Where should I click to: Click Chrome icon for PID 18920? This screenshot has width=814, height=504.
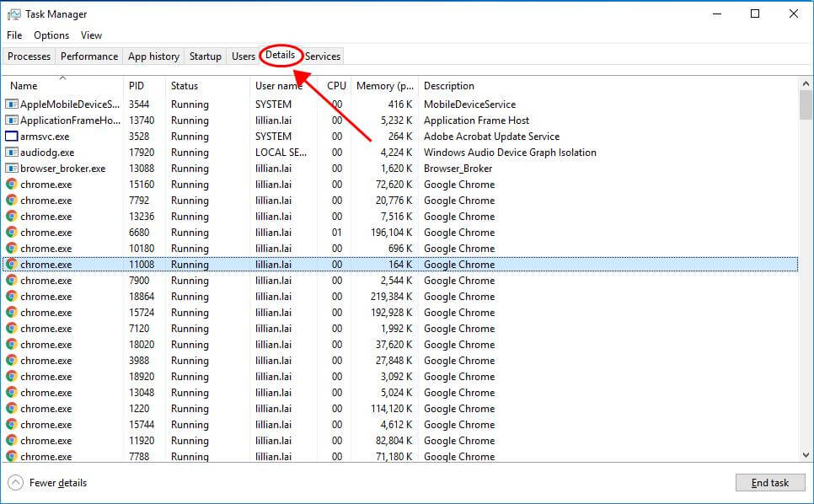pyautogui.click(x=12, y=376)
